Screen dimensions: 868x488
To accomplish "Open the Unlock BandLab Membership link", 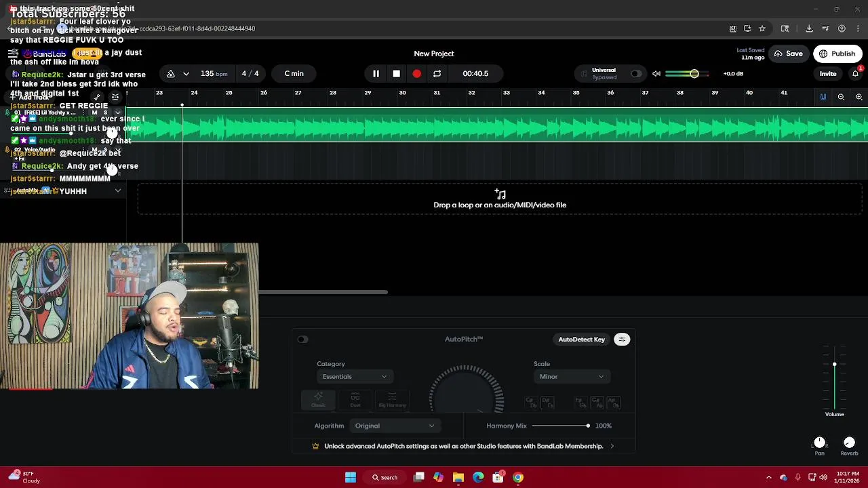I will click(x=464, y=446).
